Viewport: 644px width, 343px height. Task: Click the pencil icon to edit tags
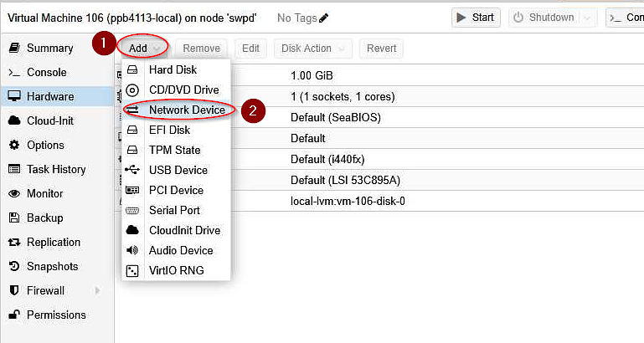pos(323,18)
